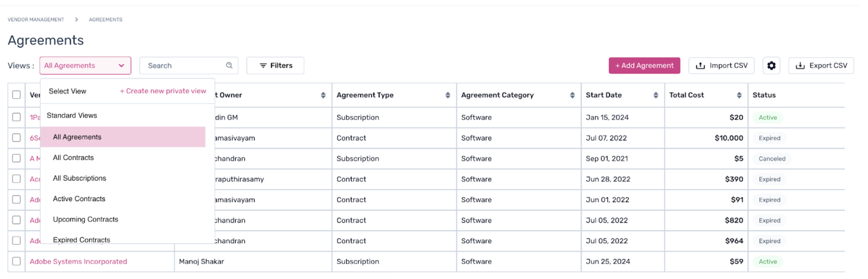
Task: Check the Adobe Systems Incorporated row checkbox
Action: pyautogui.click(x=16, y=261)
